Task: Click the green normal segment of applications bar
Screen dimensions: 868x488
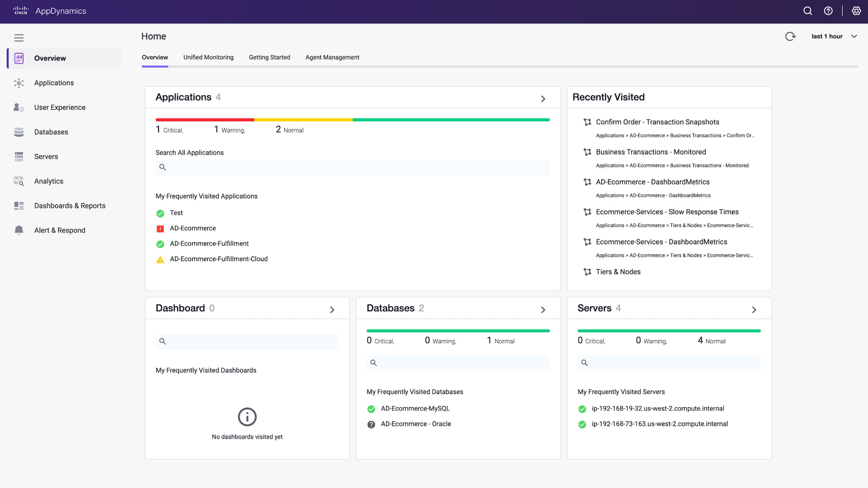Action: tap(451, 120)
